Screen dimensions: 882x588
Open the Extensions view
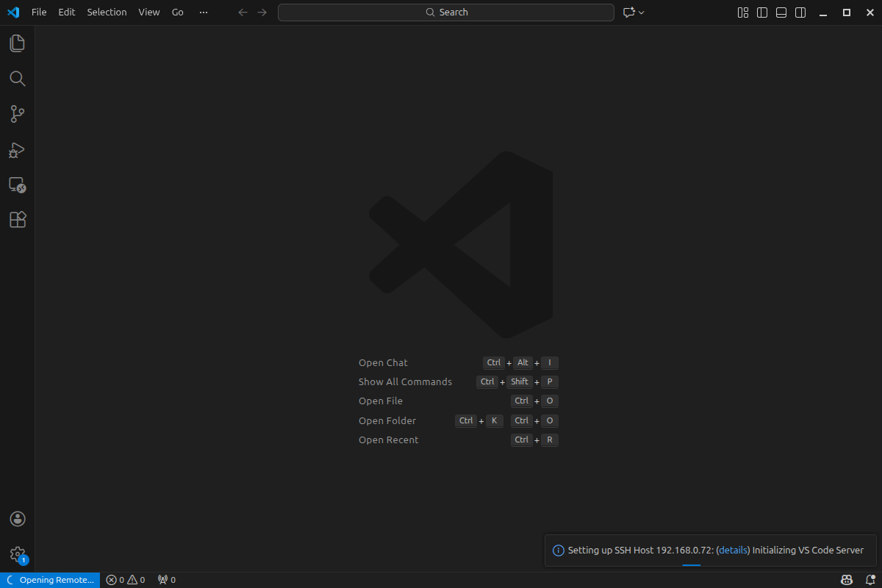[x=18, y=220]
